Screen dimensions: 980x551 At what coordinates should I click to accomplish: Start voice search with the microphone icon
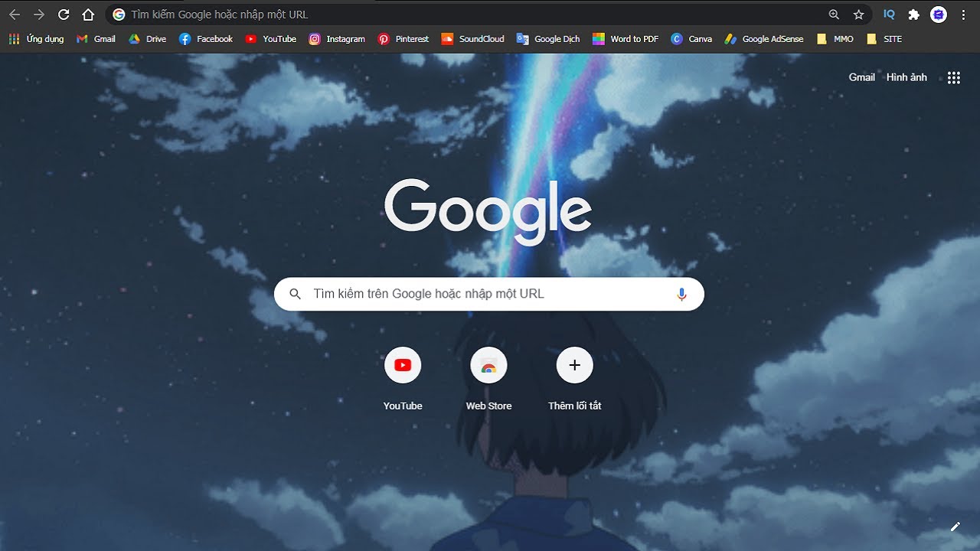(681, 294)
